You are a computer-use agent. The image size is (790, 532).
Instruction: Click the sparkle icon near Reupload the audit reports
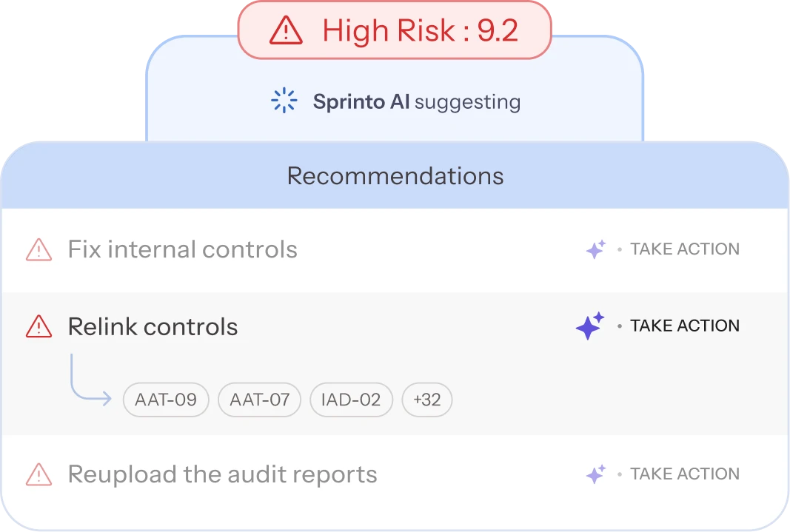pos(596,474)
